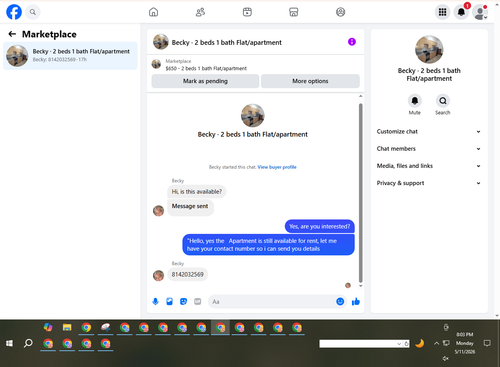Click the microphone voice clip icon
Image resolution: width=500 pixels, height=367 pixels.
click(155, 302)
